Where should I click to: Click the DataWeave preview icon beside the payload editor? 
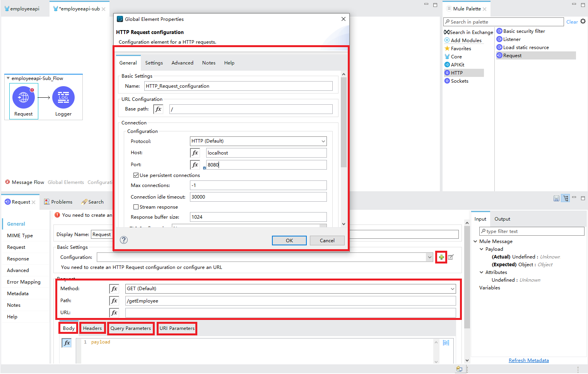pyautogui.click(x=446, y=342)
